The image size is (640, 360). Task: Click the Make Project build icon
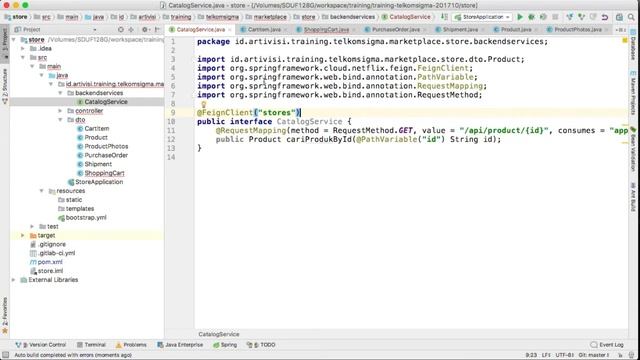[x=444, y=17]
